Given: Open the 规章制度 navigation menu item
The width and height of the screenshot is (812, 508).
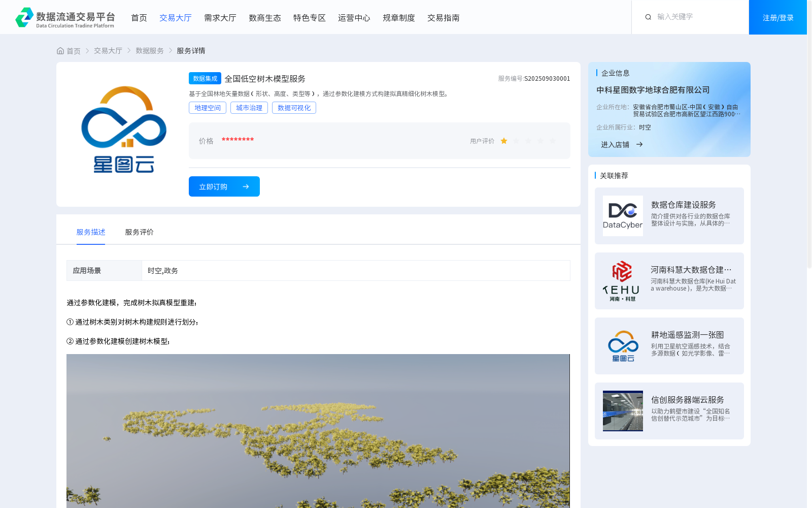Looking at the screenshot, I should (399, 18).
